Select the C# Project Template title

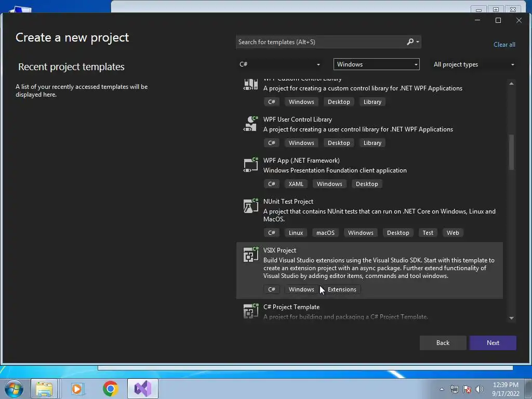pos(291,307)
